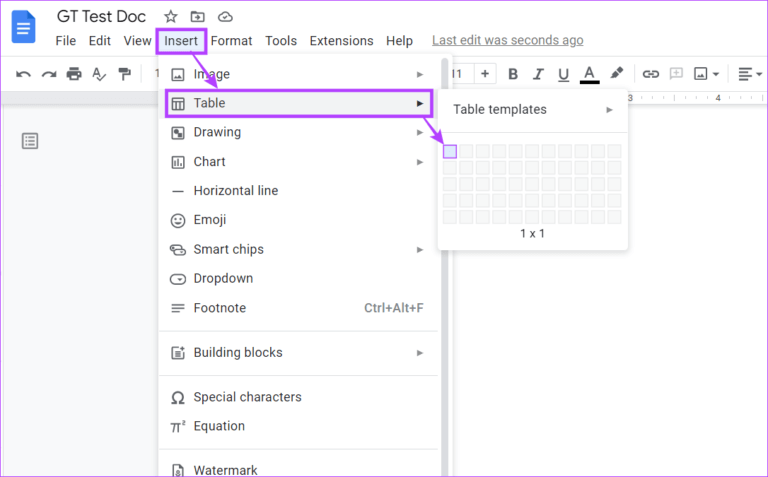Image resolution: width=768 pixels, height=477 pixels.
Task: Open the 'Last edit was seconds ago' link
Action: click(x=507, y=41)
